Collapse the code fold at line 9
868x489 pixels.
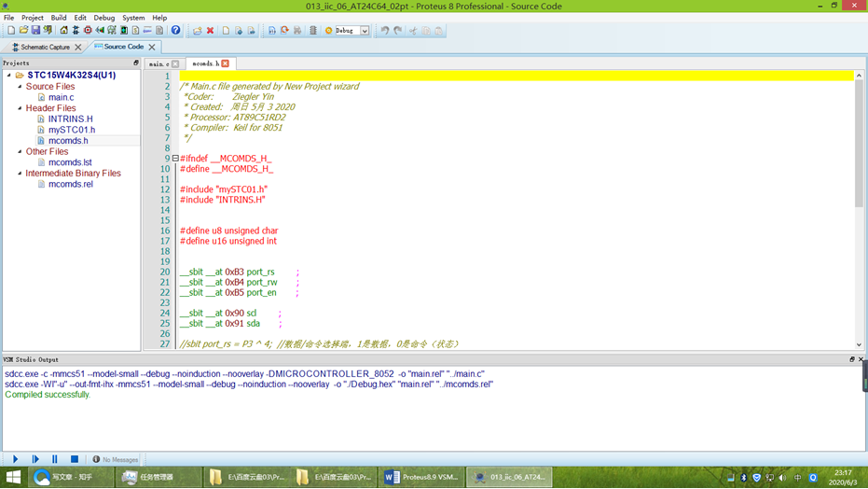[174, 159]
